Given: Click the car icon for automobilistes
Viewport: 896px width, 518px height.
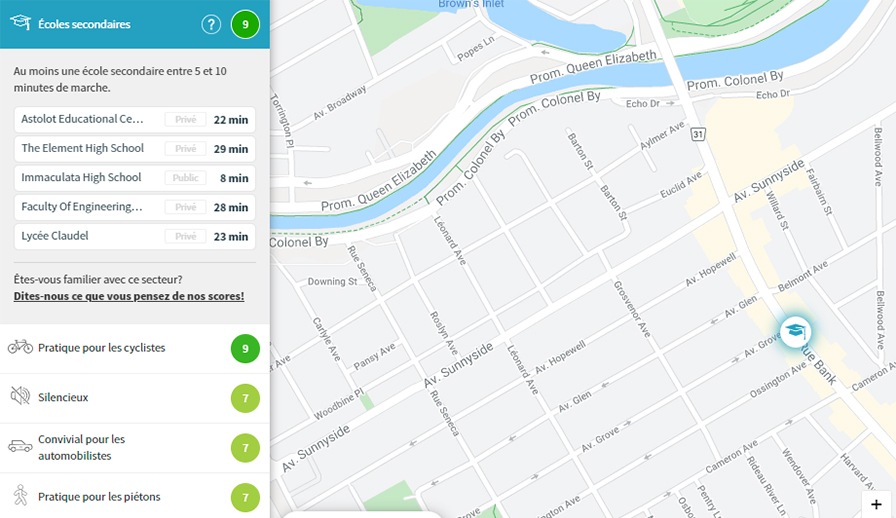Looking at the screenshot, I should (x=20, y=447).
